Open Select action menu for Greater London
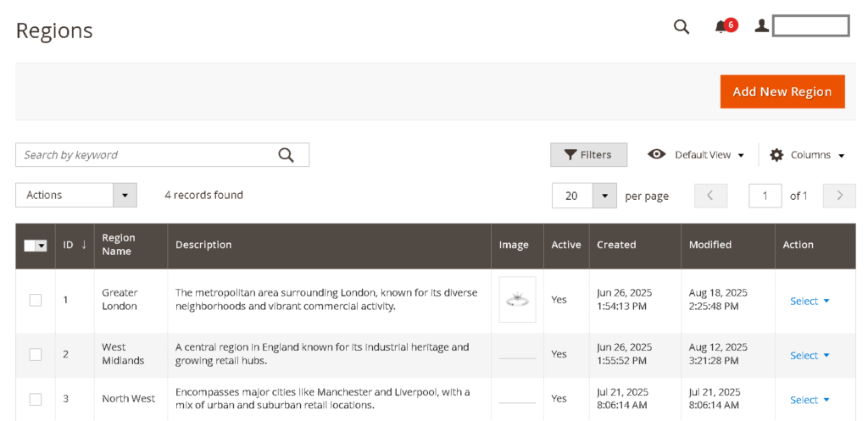This screenshot has height=421, width=868. point(810,301)
